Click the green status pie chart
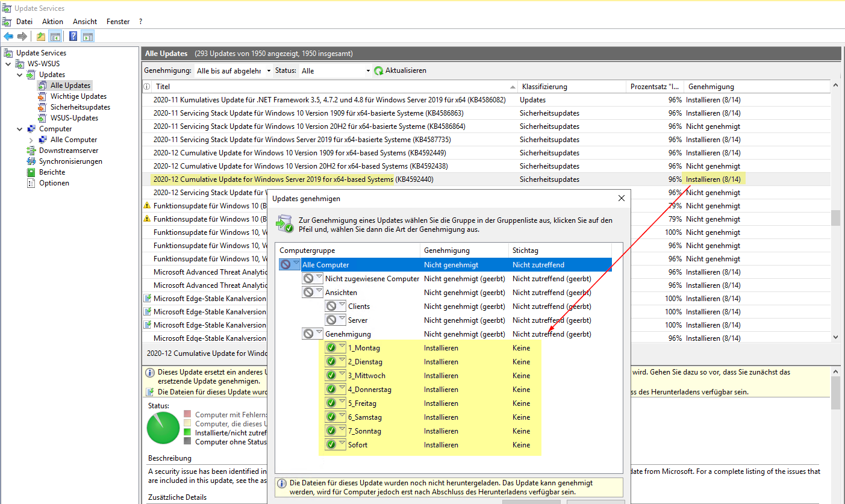 (x=163, y=428)
